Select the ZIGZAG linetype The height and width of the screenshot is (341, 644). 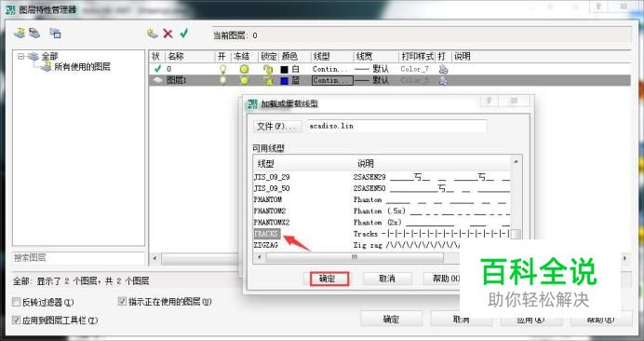(266, 245)
